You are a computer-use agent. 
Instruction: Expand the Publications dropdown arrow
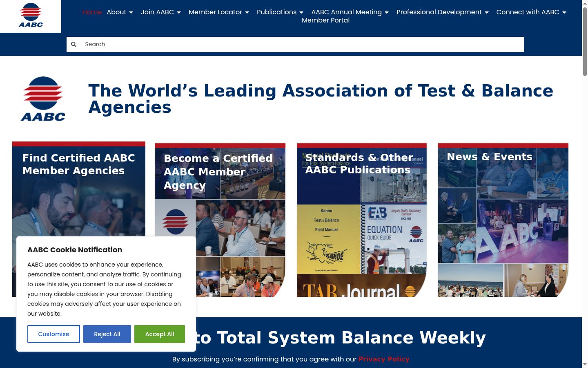point(301,13)
